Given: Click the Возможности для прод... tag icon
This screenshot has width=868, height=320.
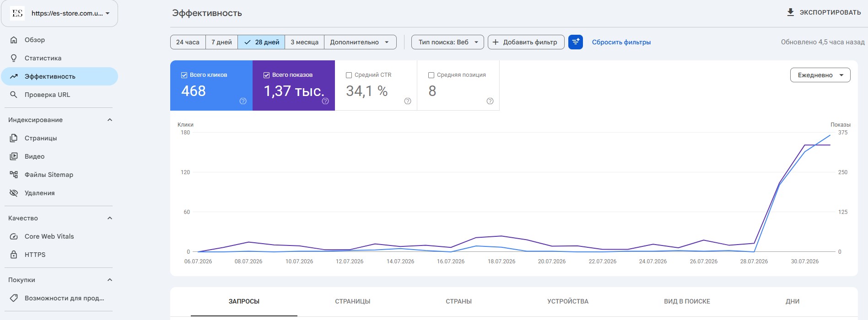Looking at the screenshot, I should [14, 298].
